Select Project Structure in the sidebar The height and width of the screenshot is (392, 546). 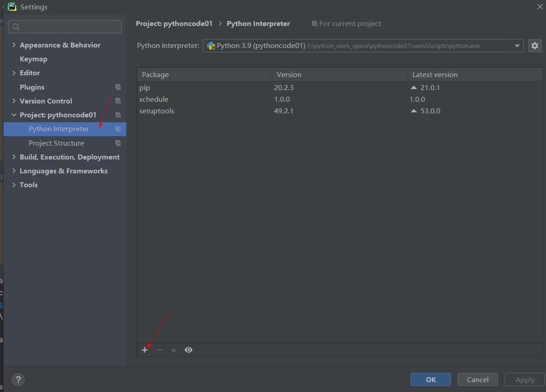56,143
